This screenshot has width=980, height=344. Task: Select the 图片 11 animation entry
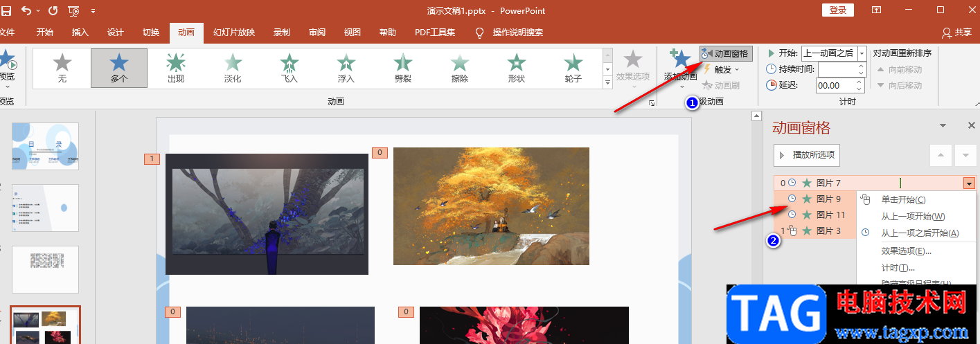tap(816, 215)
